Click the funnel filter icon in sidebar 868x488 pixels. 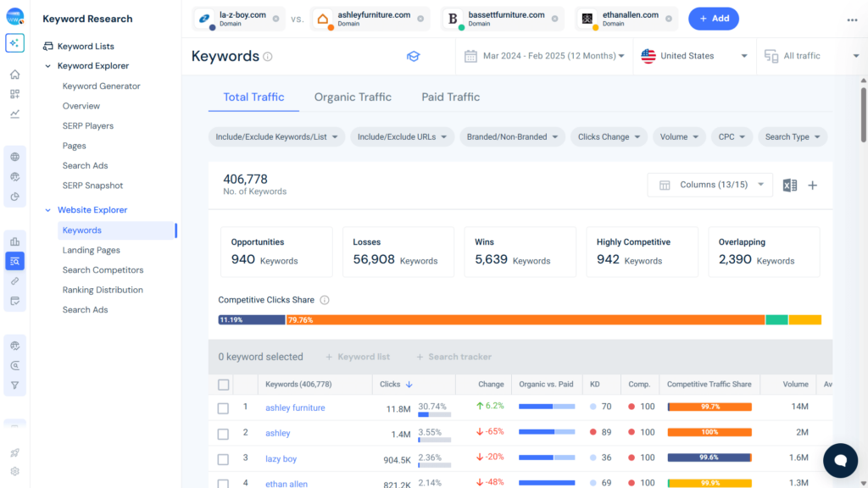point(14,385)
